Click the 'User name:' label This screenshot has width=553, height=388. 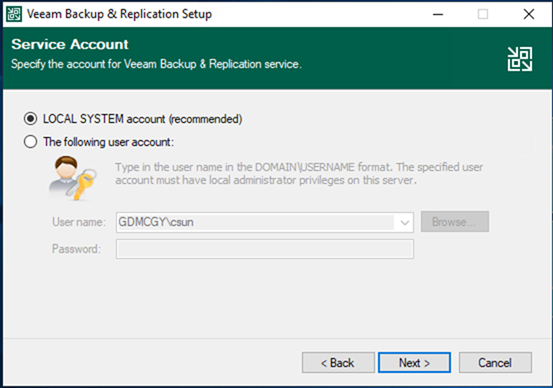79,222
